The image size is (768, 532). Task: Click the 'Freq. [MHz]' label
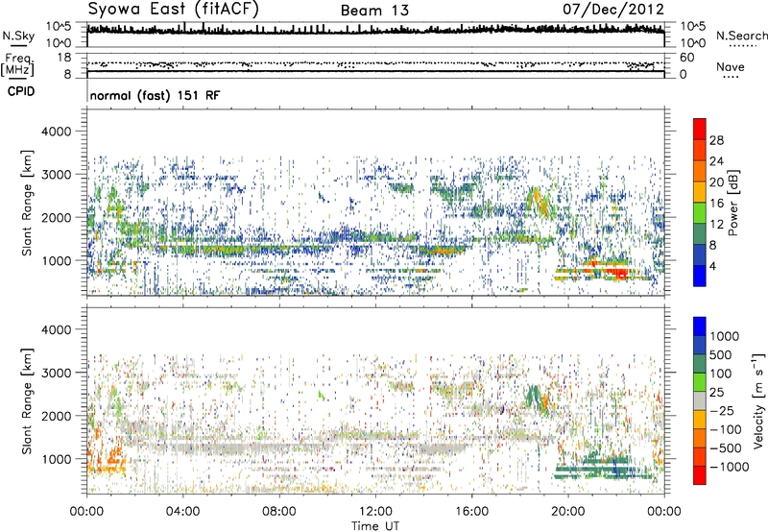[18, 64]
